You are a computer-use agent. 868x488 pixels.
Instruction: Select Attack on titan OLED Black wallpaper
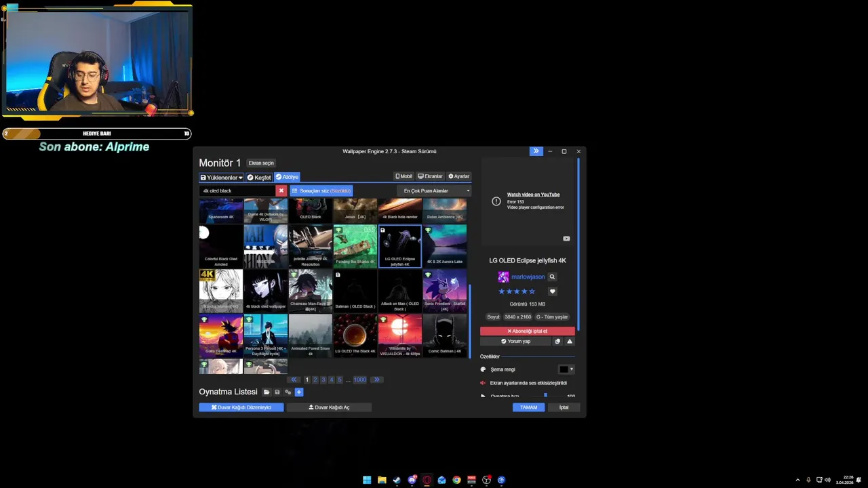pos(400,291)
